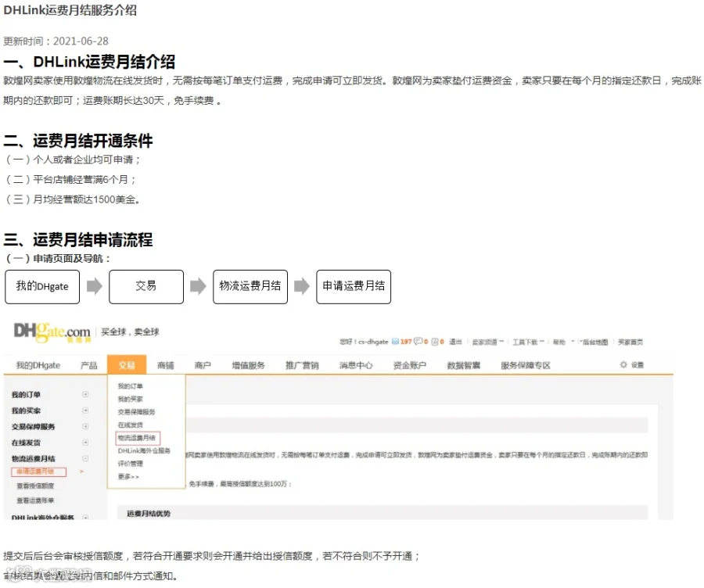The width and height of the screenshot is (704, 588).
Task: Open the 设置 gear icon
Action: (623, 364)
